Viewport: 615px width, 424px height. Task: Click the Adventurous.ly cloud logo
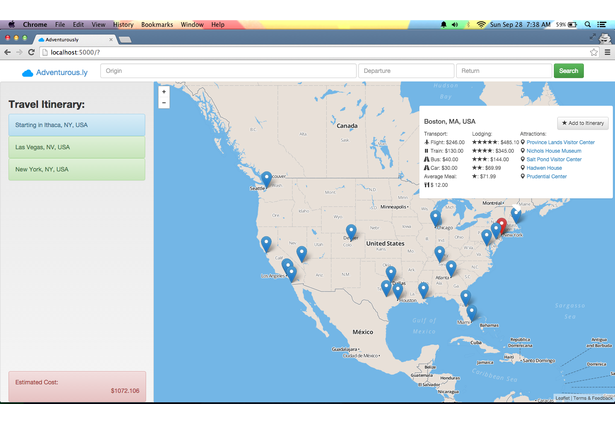click(x=27, y=73)
